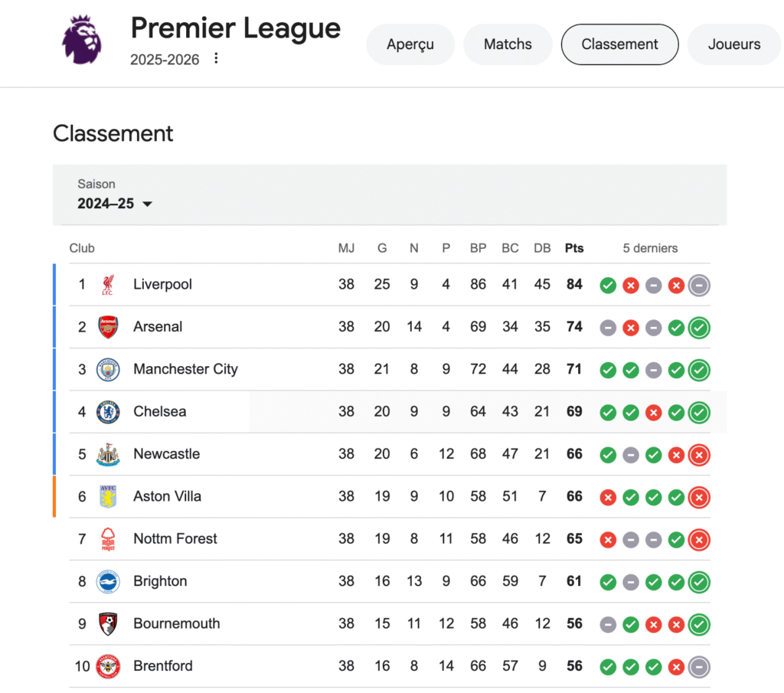
Task: Click the Manchester City club crest
Action: pos(108,370)
